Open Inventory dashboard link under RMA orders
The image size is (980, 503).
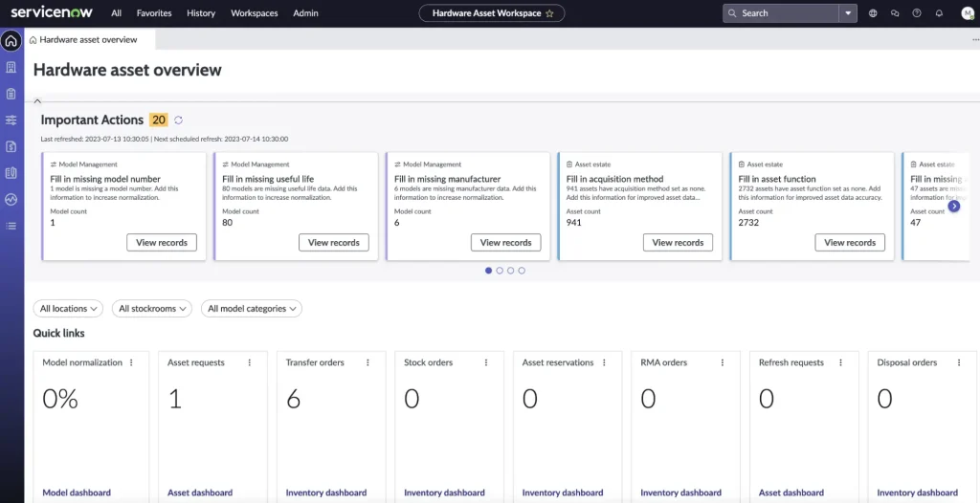(x=680, y=493)
